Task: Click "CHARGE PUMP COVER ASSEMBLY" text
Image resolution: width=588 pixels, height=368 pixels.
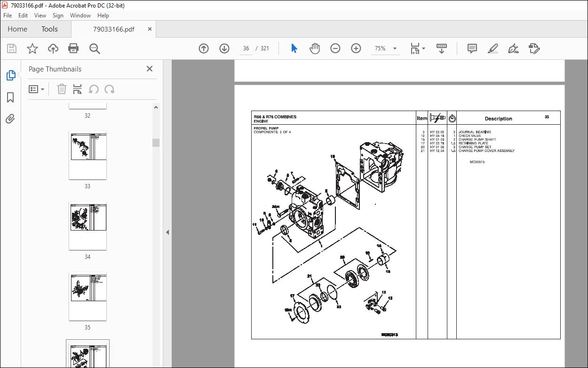Action: pos(486,151)
